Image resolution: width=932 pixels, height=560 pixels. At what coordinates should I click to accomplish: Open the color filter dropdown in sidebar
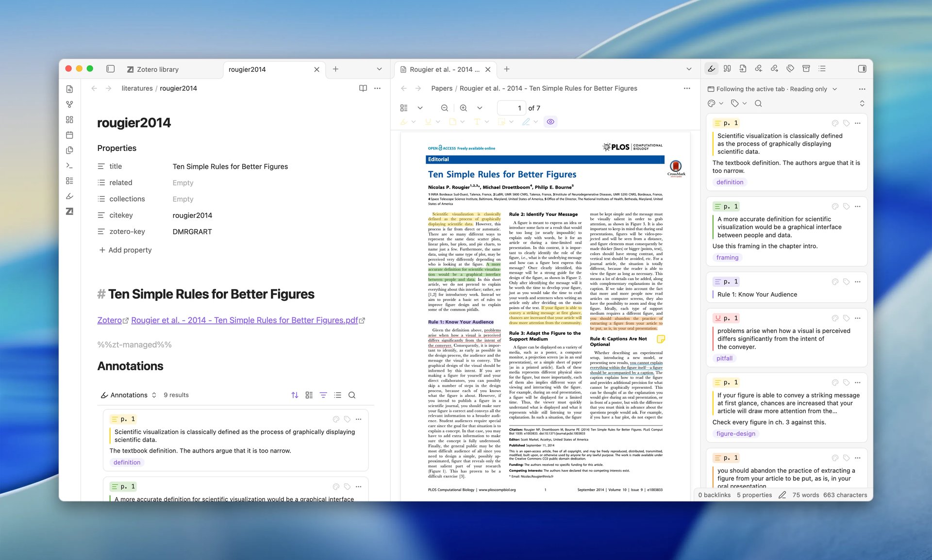(716, 103)
